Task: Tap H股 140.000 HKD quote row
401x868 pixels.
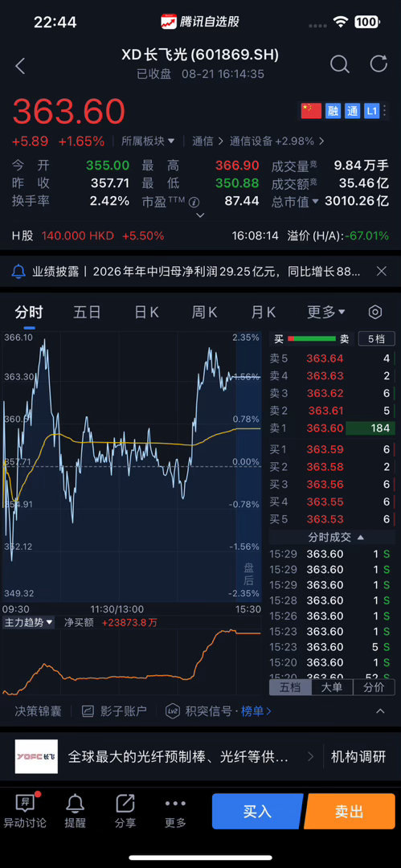Action: (88, 235)
